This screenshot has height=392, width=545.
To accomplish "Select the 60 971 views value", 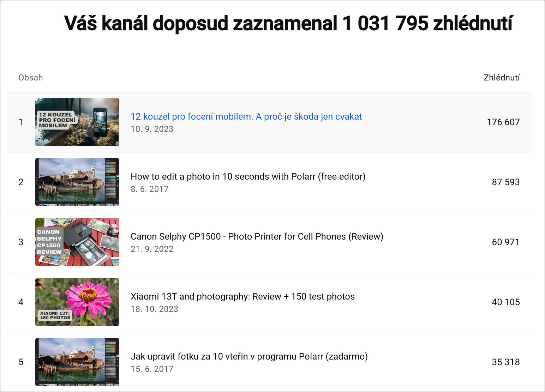I will [506, 242].
